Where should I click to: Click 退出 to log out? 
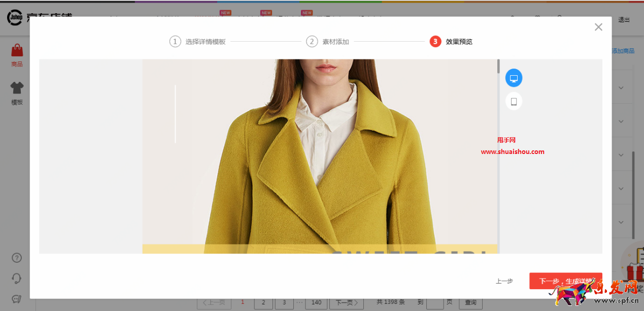click(624, 20)
